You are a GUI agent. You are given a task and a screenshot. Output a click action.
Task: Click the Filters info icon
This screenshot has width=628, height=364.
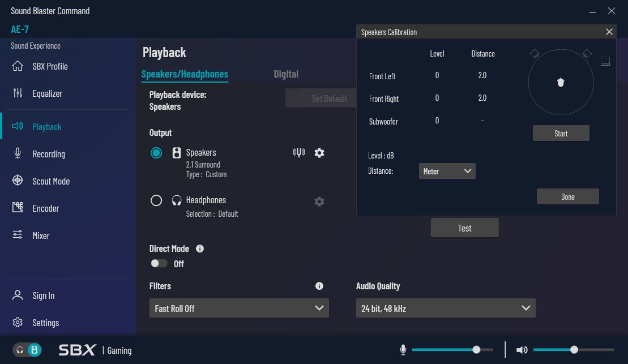(x=319, y=286)
